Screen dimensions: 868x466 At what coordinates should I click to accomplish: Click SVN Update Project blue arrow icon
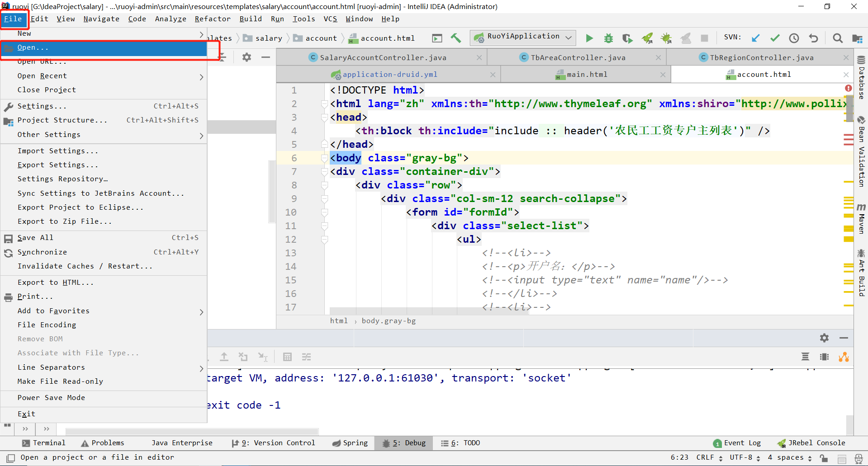pyautogui.click(x=756, y=38)
